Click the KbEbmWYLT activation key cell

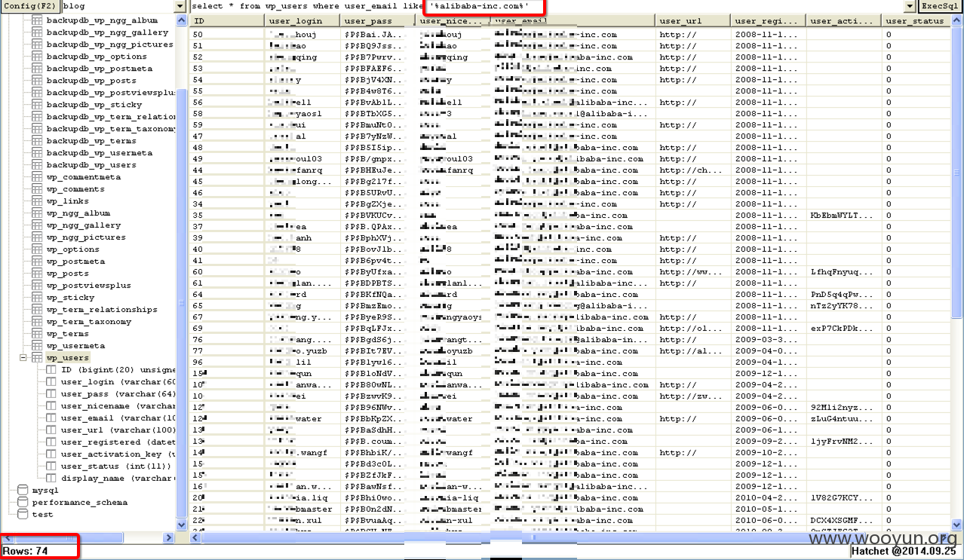pyautogui.click(x=843, y=216)
